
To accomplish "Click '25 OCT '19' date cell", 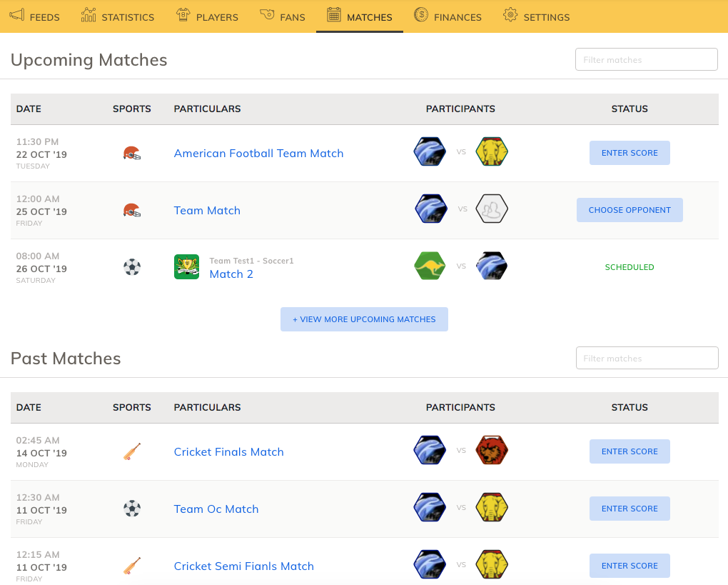I will tap(41, 211).
